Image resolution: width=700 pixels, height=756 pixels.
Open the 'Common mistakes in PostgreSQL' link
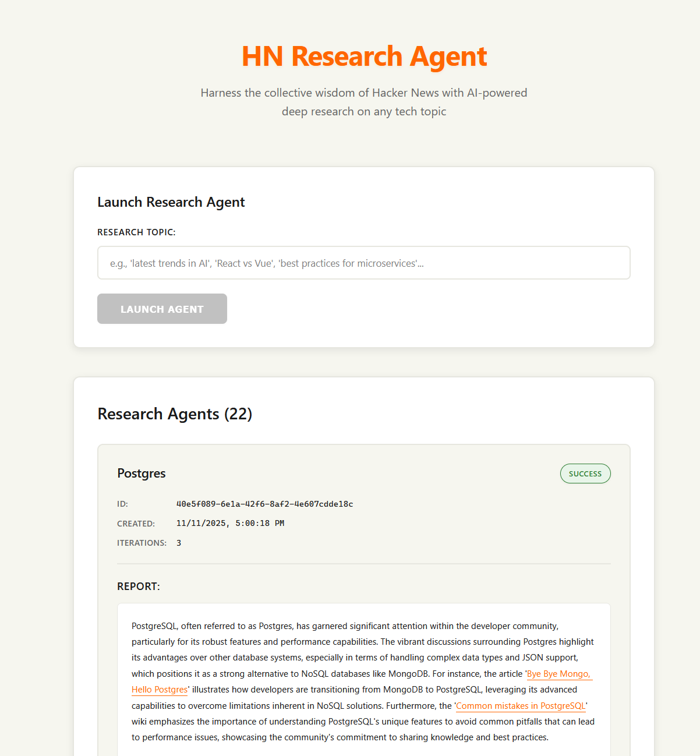(x=520, y=705)
